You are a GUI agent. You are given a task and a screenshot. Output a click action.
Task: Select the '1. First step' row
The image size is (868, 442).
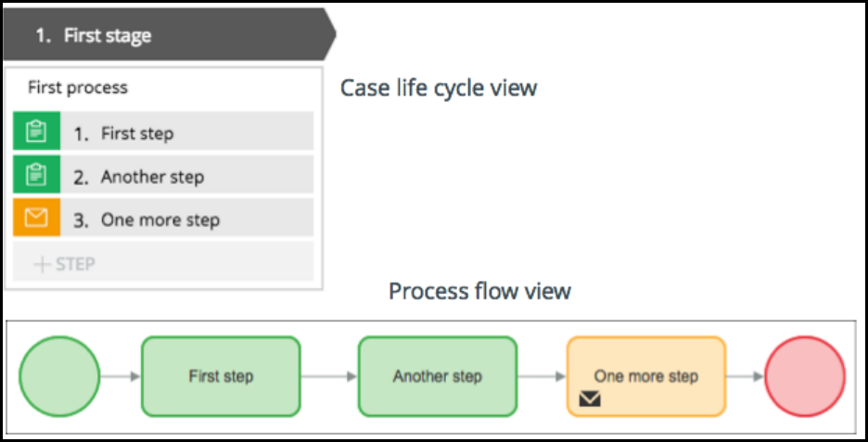(x=185, y=133)
